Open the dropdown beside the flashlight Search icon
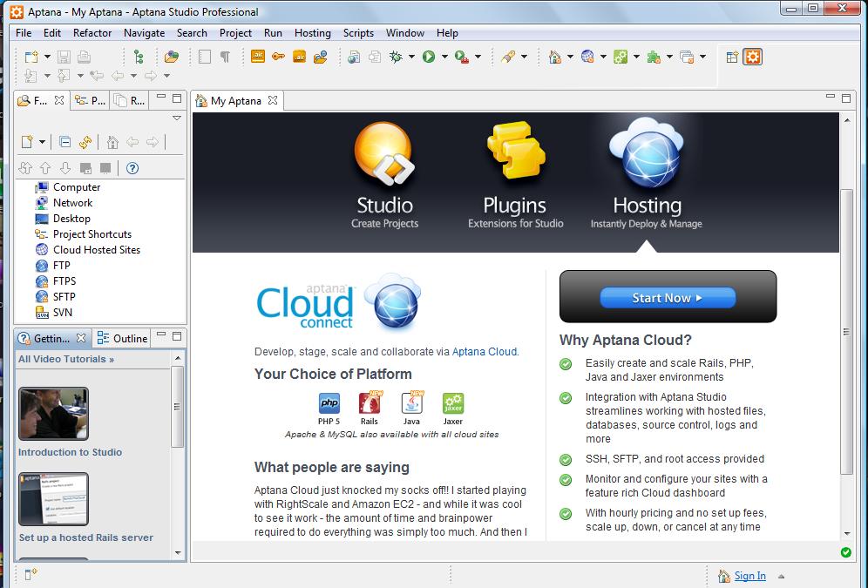Screen dimensions: 868x588 [x=525, y=57]
